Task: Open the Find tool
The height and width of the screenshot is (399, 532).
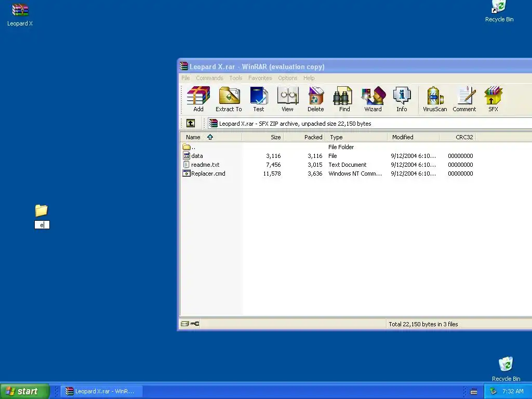Action: click(x=344, y=99)
